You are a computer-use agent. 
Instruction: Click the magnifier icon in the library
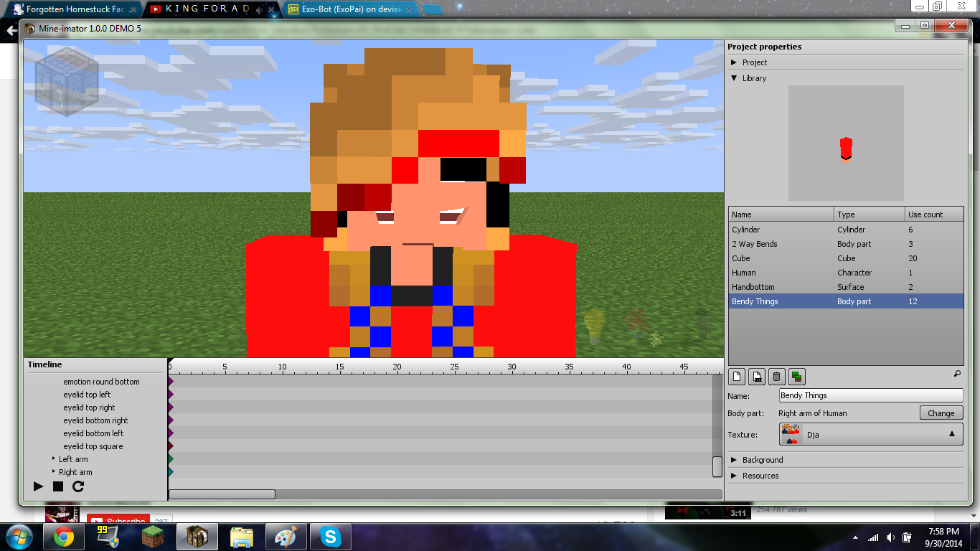pyautogui.click(x=957, y=374)
